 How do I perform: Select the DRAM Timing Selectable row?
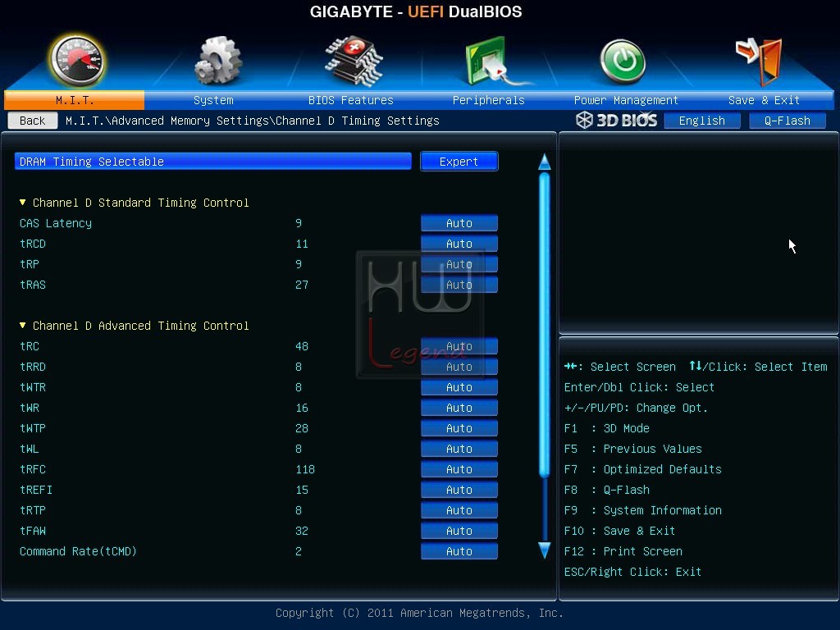point(213,162)
